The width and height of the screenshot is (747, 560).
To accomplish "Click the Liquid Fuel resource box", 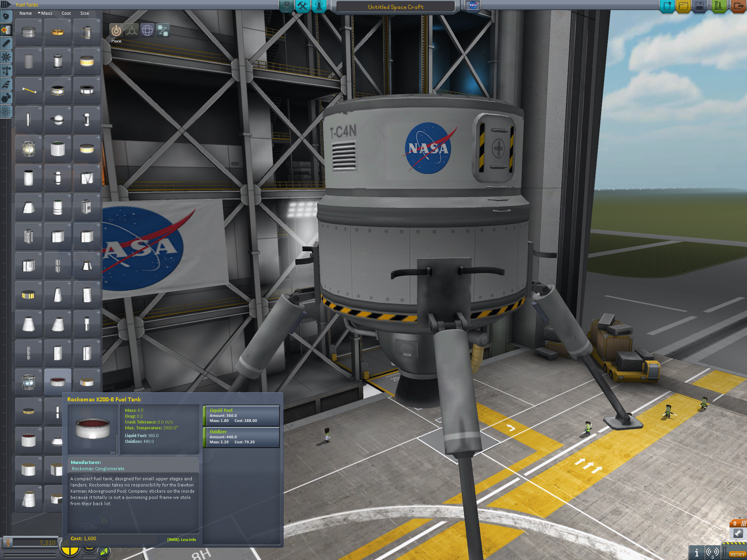I will pyautogui.click(x=241, y=415).
